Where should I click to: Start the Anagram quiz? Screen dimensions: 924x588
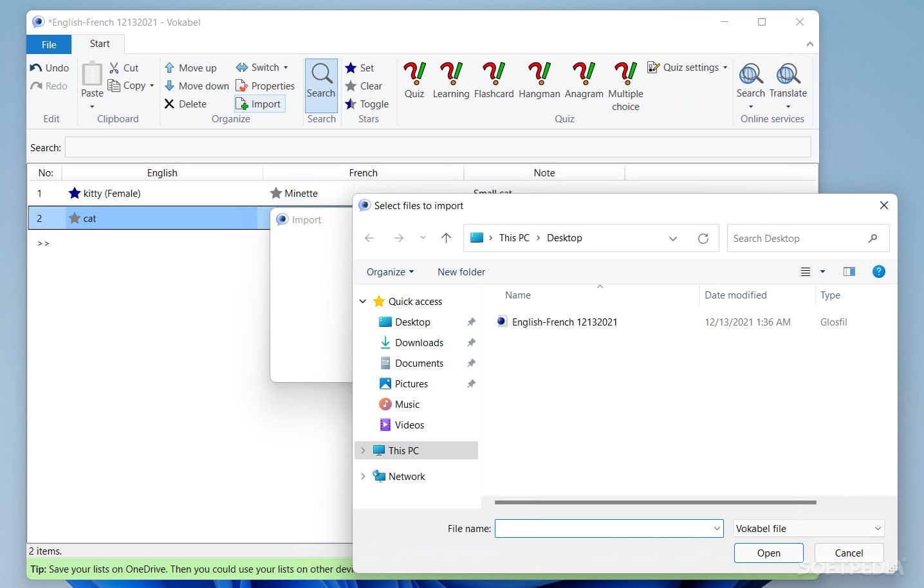click(584, 80)
